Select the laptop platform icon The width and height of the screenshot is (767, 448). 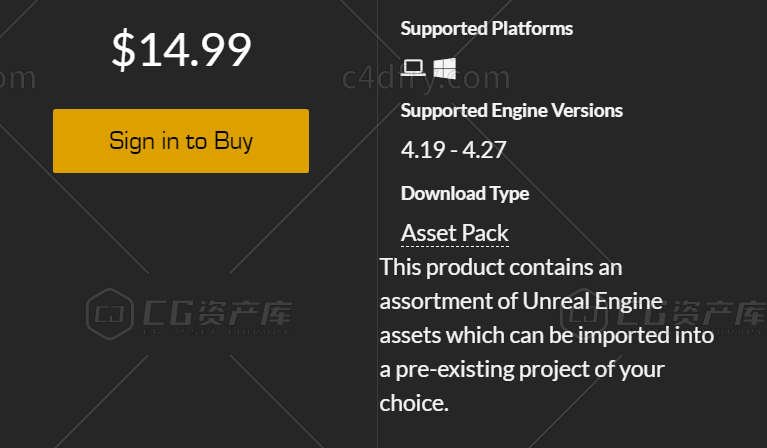click(413, 67)
